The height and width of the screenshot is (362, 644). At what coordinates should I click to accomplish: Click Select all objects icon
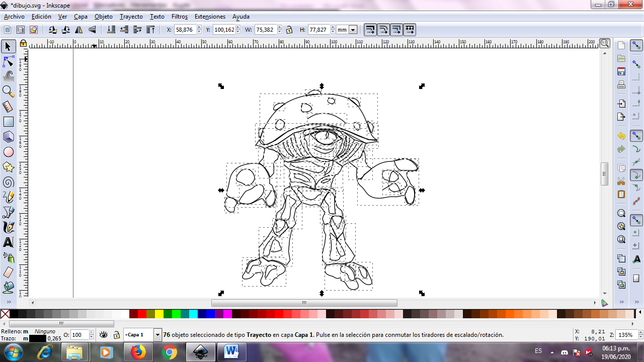tap(8, 30)
